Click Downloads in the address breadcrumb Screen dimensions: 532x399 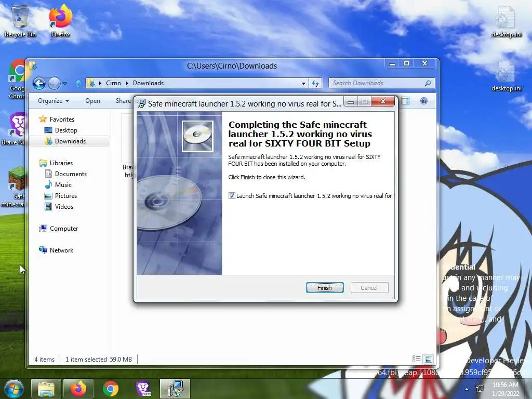pyautogui.click(x=148, y=83)
